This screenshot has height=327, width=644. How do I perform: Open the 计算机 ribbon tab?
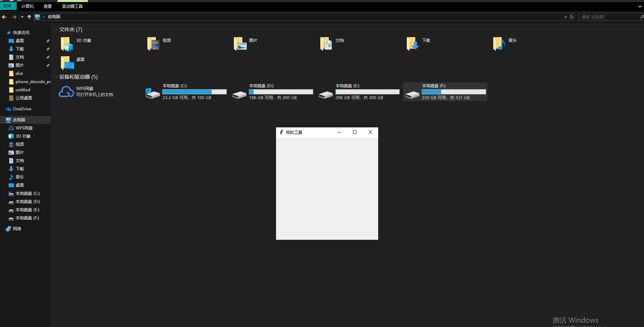[x=28, y=6]
